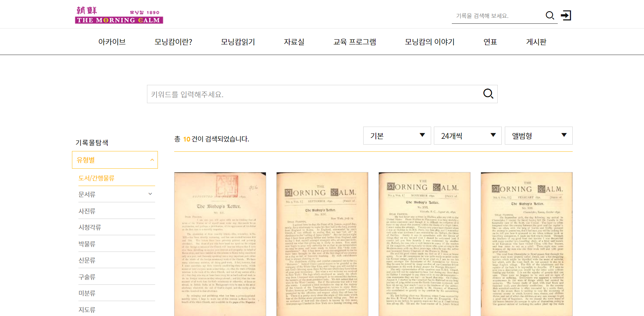Open the 모닝캄읽기 menu
Viewport: 644px width, 316px height.
(238, 42)
